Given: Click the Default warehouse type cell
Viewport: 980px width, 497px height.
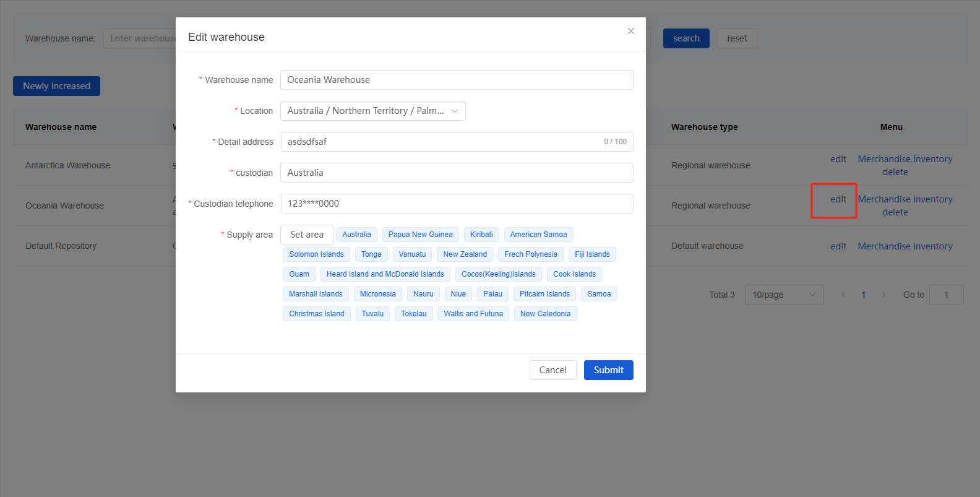Looking at the screenshot, I should pos(707,246).
